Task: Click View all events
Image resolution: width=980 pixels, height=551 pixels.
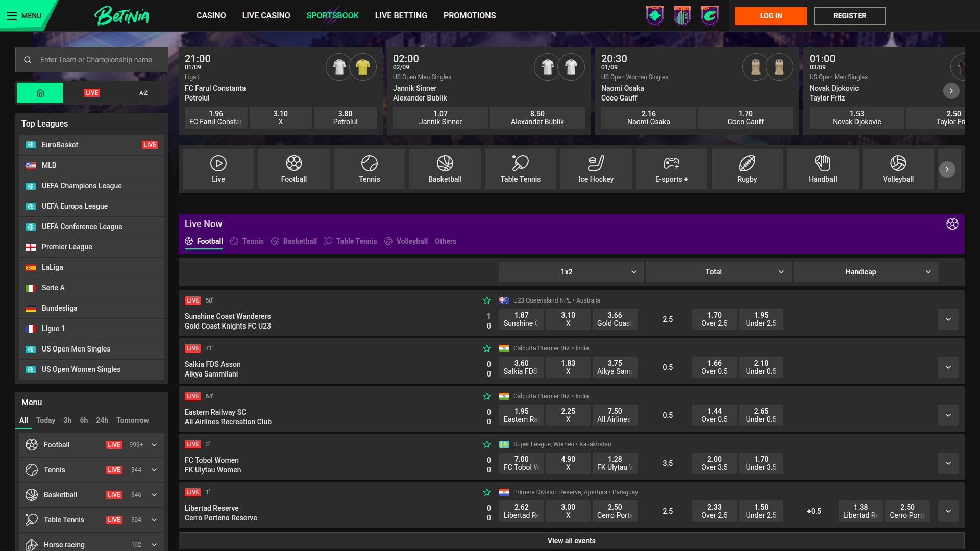Action: tap(571, 540)
